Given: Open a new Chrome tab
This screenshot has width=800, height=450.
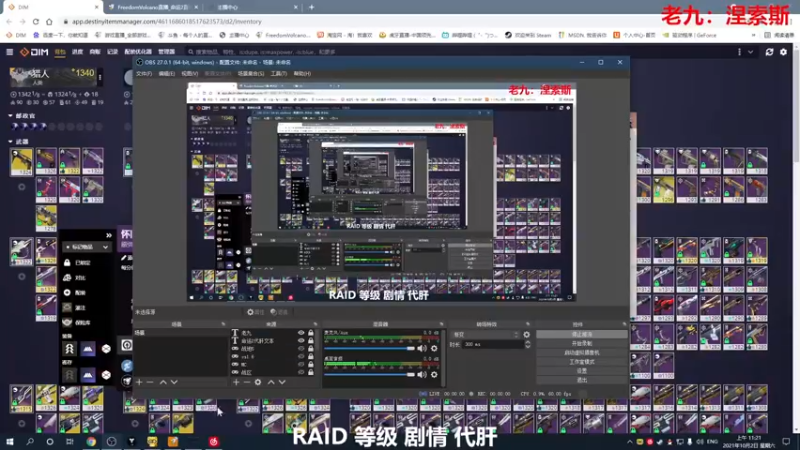Looking at the screenshot, I should (311, 7).
